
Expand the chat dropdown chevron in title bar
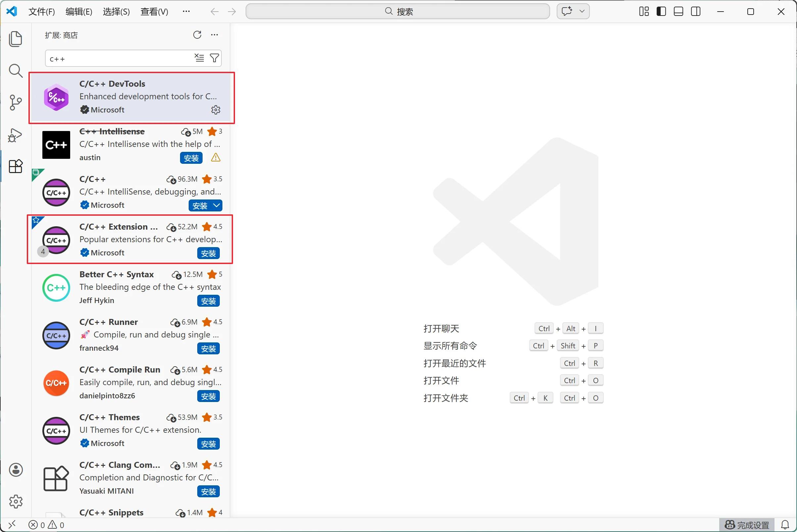(582, 11)
